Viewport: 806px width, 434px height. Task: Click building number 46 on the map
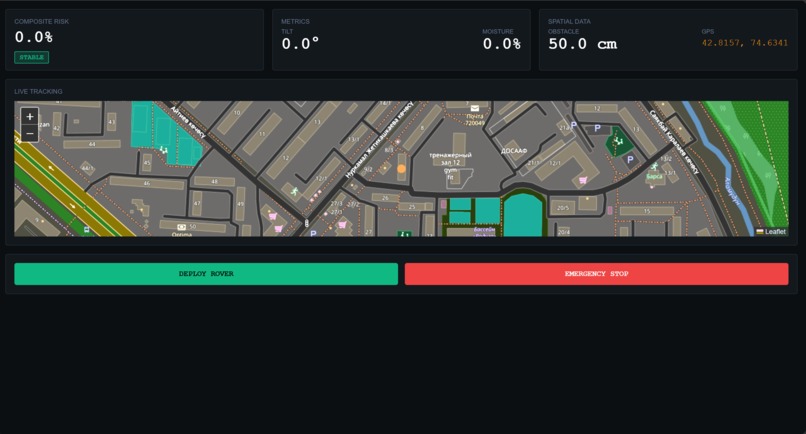(x=147, y=183)
